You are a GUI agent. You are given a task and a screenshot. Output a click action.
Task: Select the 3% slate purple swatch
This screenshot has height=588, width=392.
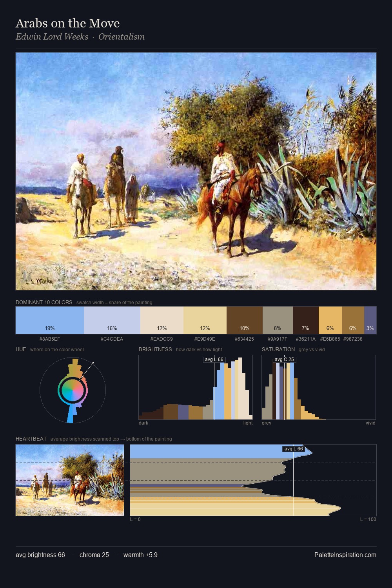tap(370, 320)
